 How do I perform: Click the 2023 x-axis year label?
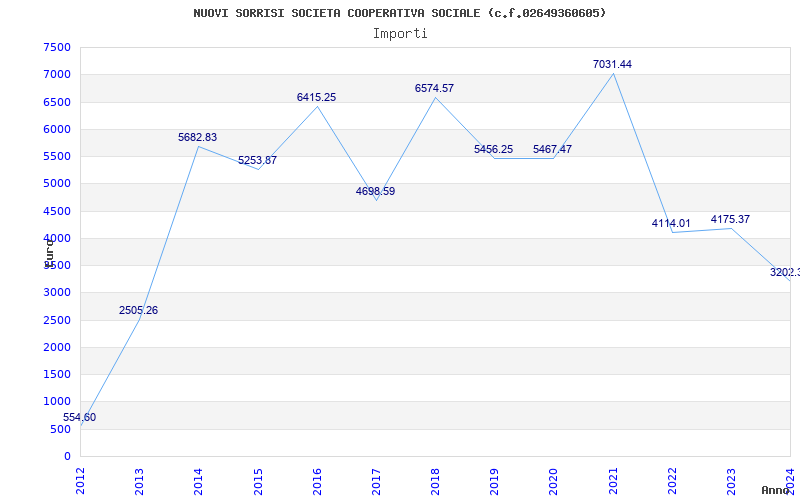click(731, 481)
